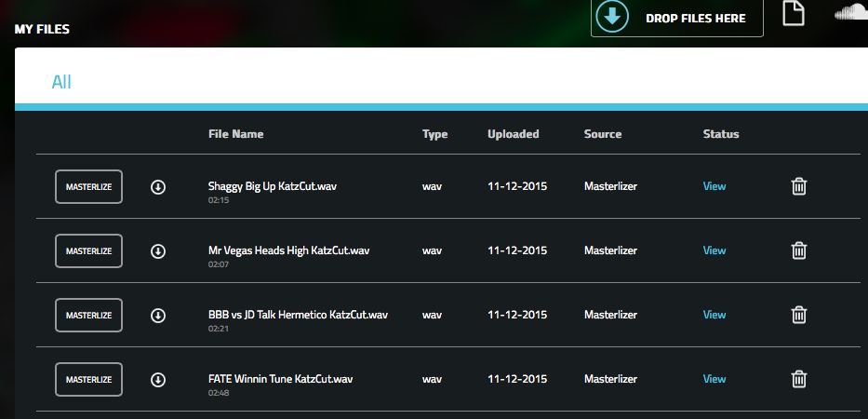Screen dimensions: 868x419
Task: Masterlize the Shaggy Big Up track
Action: pos(88,187)
